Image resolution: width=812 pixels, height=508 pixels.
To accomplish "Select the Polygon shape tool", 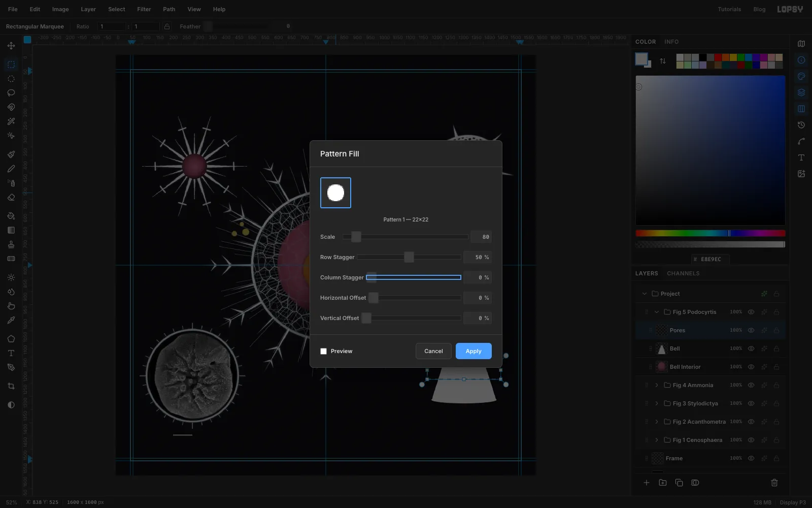I will click(11, 339).
